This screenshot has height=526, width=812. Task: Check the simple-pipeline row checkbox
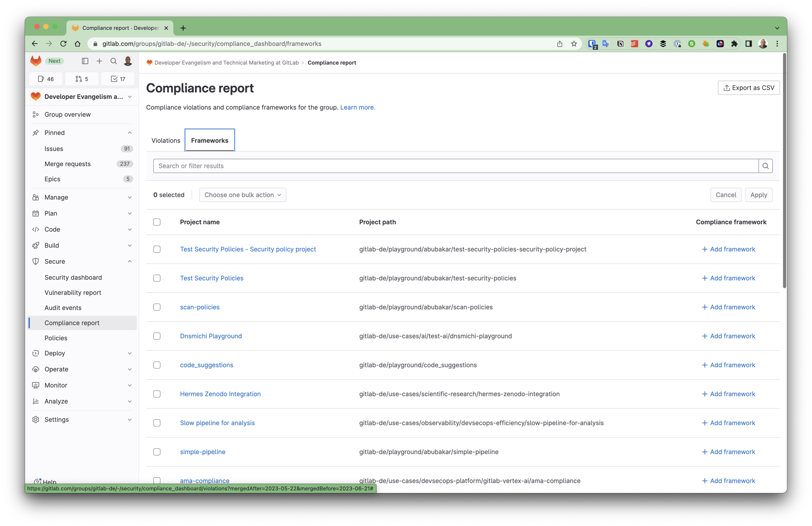coord(157,452)
